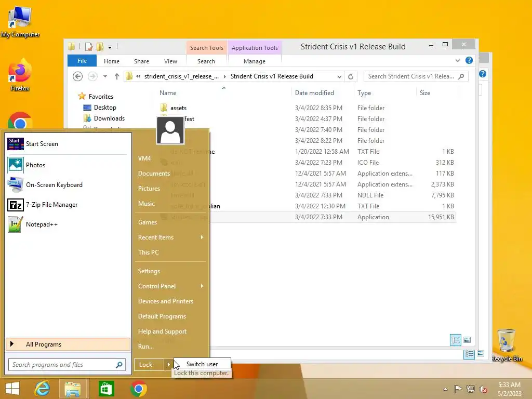Open Notepad++ from Start menu

(x=67, y=224)
